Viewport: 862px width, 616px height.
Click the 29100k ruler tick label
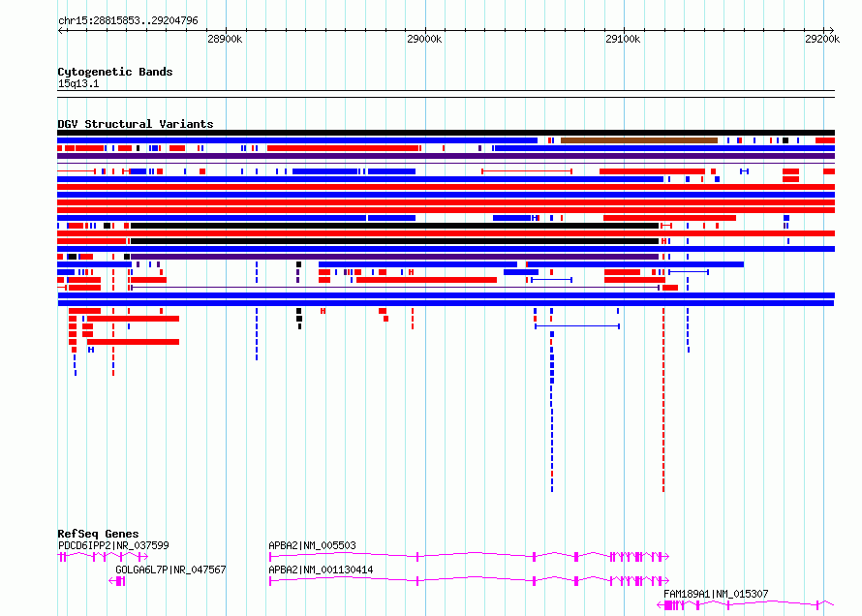(x=623, y=39)
